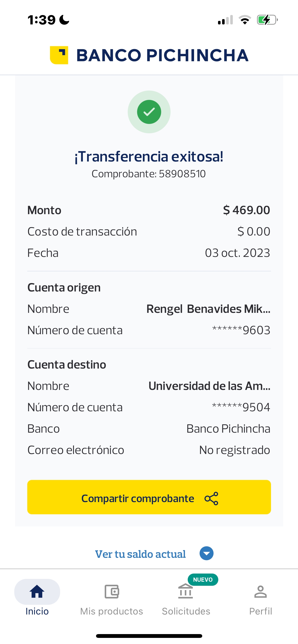Image resolution: width=298 pixels, height=644 pixels.
Task: Open the Ver tu saldo actual link
Action: [x=140, y=554]
